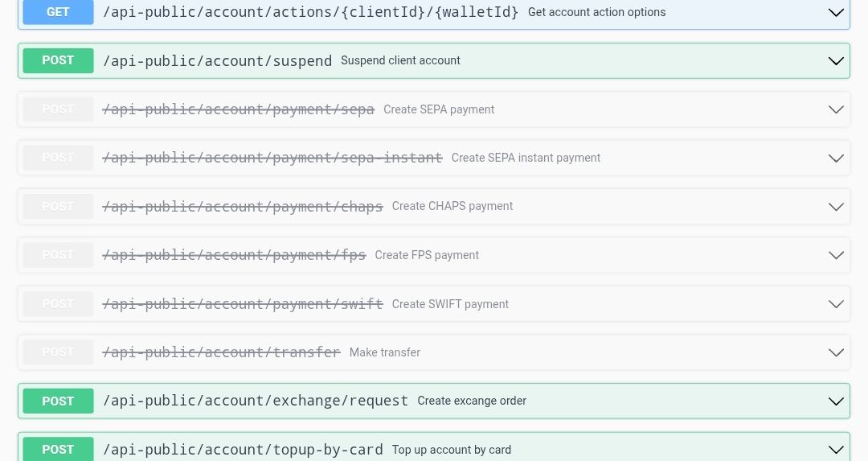Screen dimensions: 868x461
Task: Open the /api-public/account/suspend endpoint path
Action: coord(217,61)
